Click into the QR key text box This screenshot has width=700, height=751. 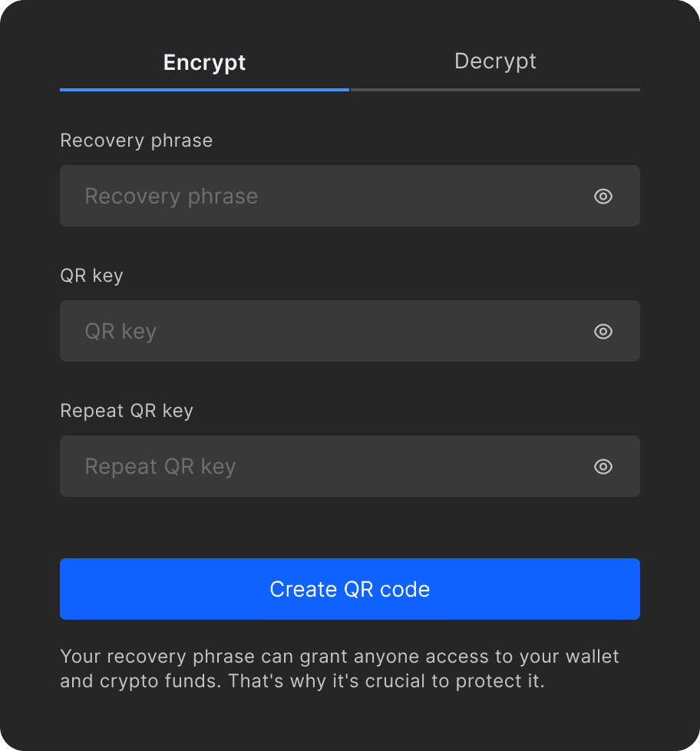(x=330, y=332)
